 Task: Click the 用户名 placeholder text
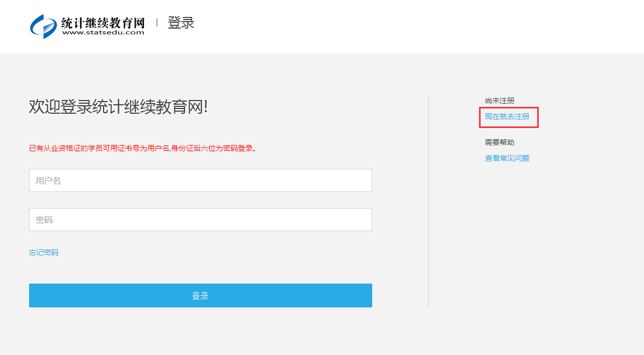tap(49, 181)
